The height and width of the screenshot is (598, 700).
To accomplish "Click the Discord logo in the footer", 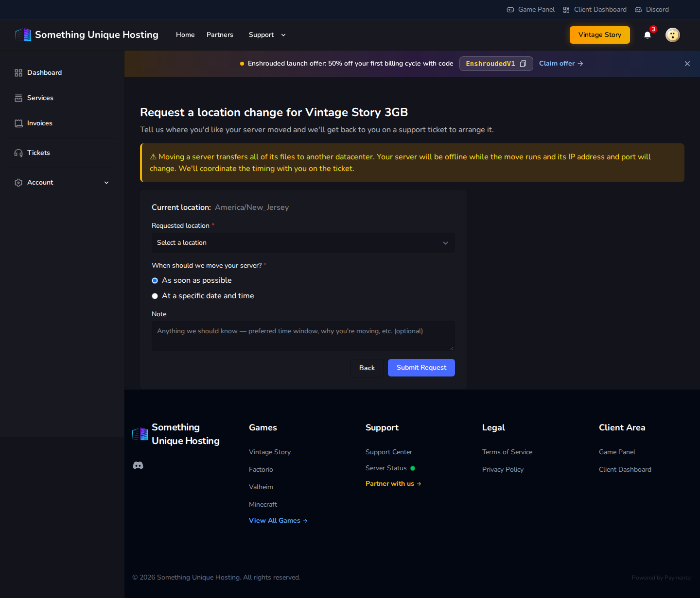I will [x=138, y=465].
